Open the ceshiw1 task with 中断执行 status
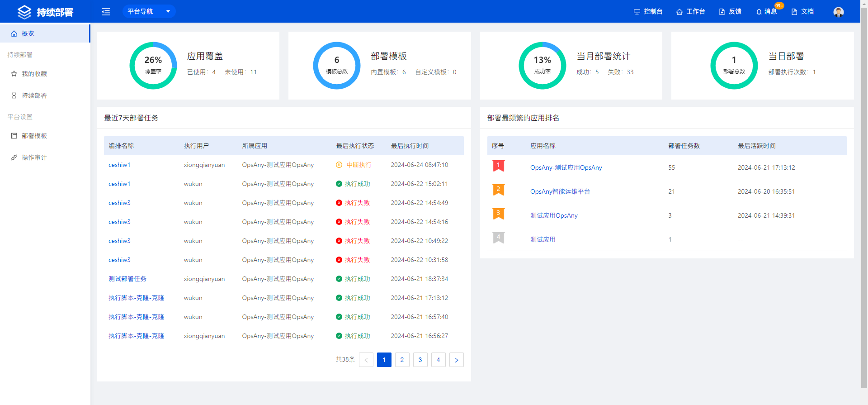868x405 pixels. coord(119,165)
